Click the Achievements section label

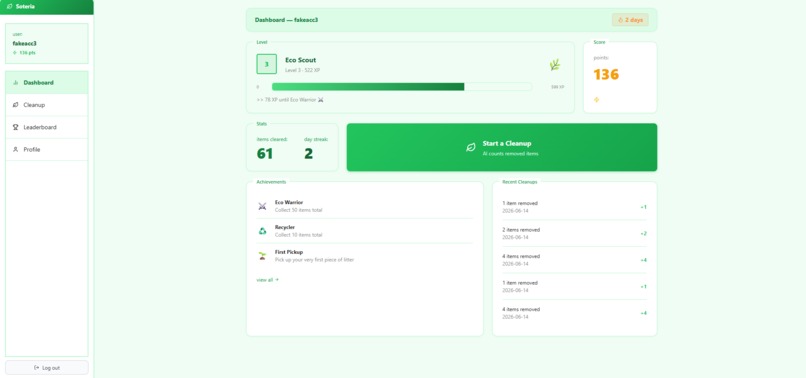tap(271, 182)
